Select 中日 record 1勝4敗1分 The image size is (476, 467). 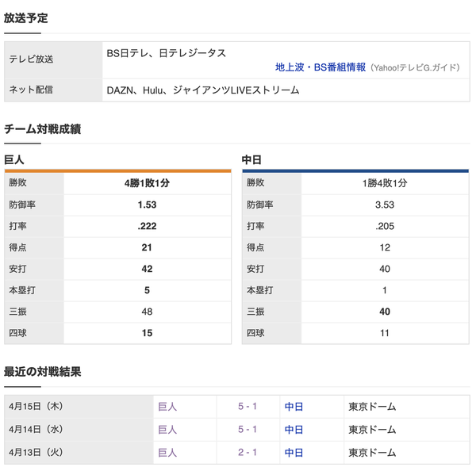[x=385, y=183]
